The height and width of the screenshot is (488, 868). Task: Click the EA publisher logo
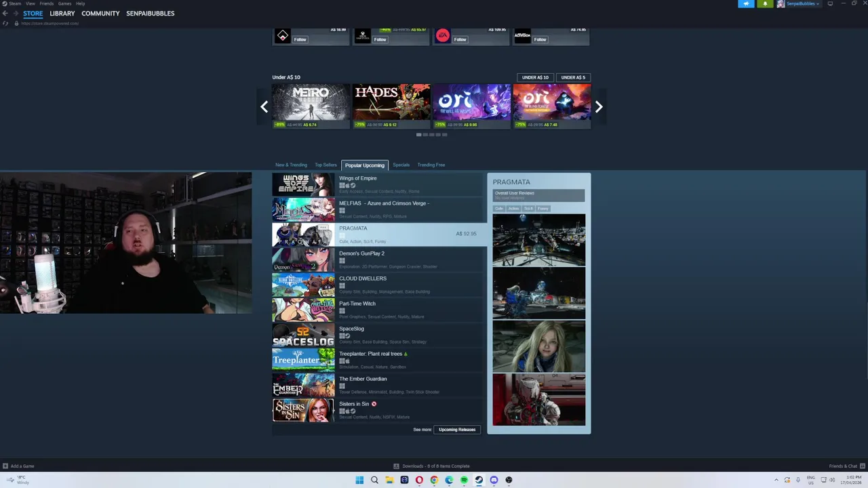click(x=443, y=36)
